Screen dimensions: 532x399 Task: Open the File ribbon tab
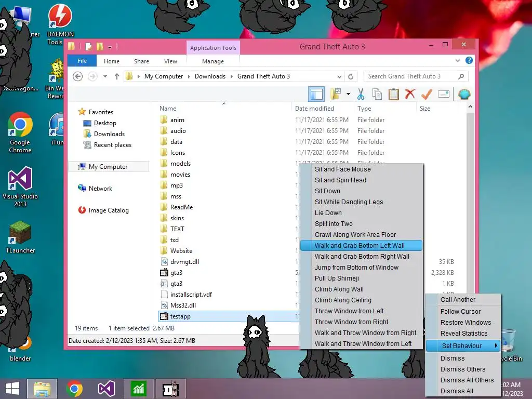coord(82,61)
